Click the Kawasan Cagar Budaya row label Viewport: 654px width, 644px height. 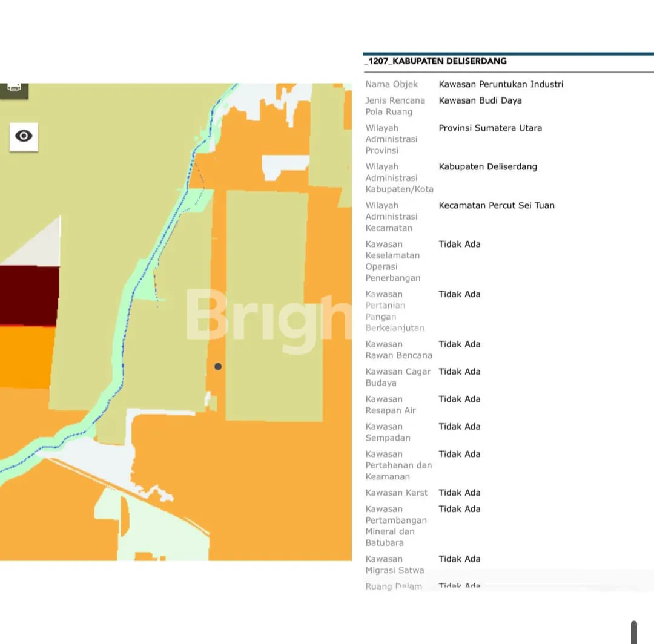coord(398,377)
